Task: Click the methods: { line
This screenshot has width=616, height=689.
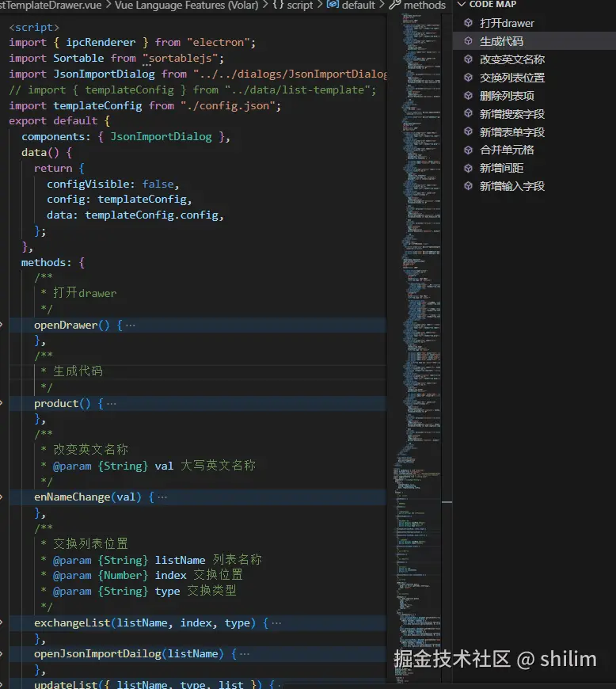Action: 53,262
